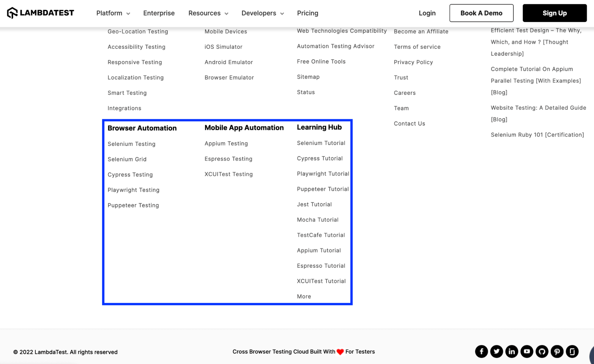Image resolution: width=594 pixels, height=364 pixels.
Task: Open the Glassdoor icon in footer
Action: click(x=572, y=351)
